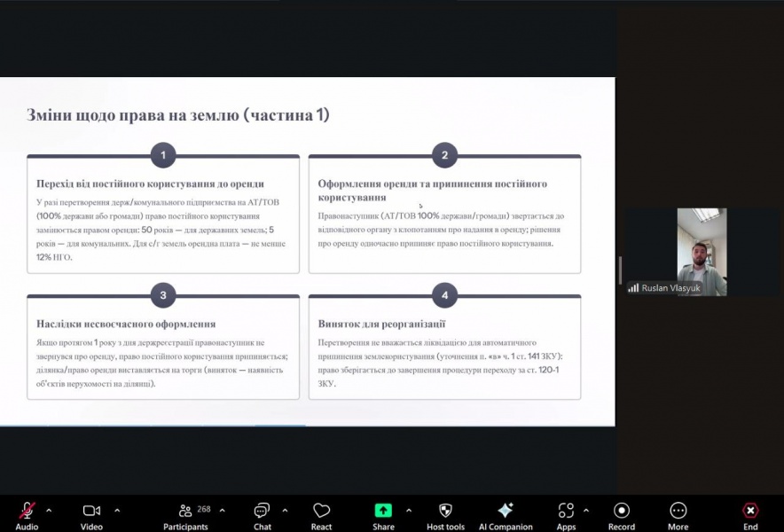
Task: Click the divider handle beside the video panel
Action: point(619,270)
